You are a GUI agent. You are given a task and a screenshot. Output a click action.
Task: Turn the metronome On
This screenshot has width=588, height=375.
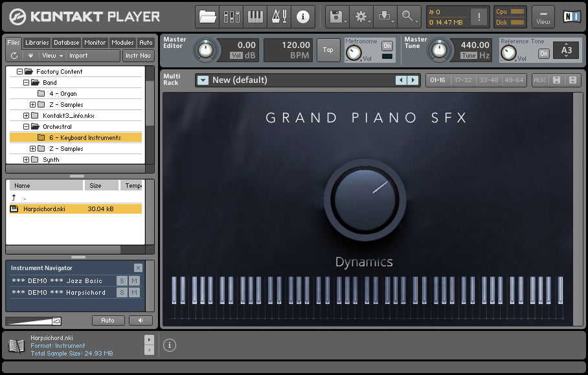pos(387,46)
